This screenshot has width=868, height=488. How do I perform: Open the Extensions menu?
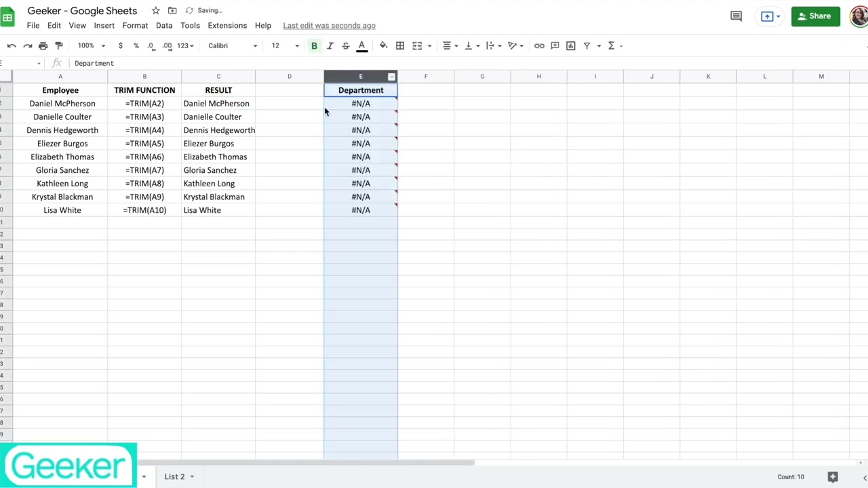tap(227, 25)
